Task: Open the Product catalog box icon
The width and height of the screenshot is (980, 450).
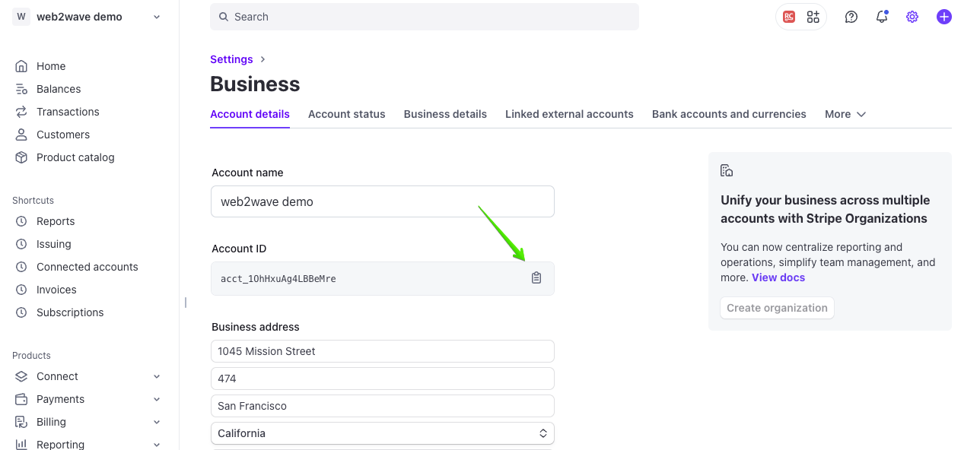Action: pyautogui.click(x=21, y=157)
